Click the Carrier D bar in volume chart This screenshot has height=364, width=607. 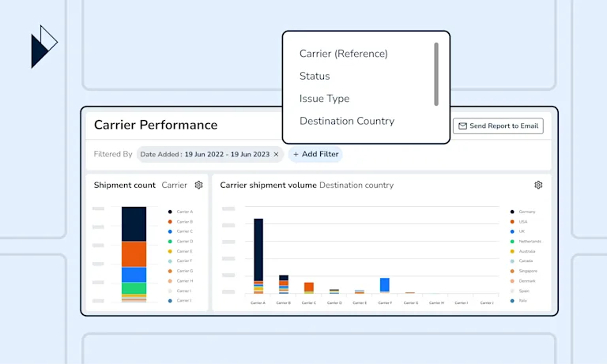coord(334,291)
